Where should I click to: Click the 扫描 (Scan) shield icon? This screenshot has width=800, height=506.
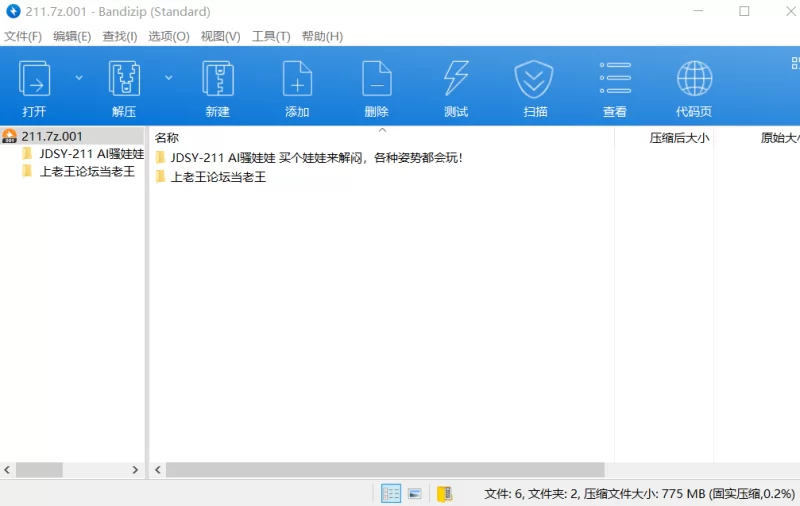coord(535,79)
